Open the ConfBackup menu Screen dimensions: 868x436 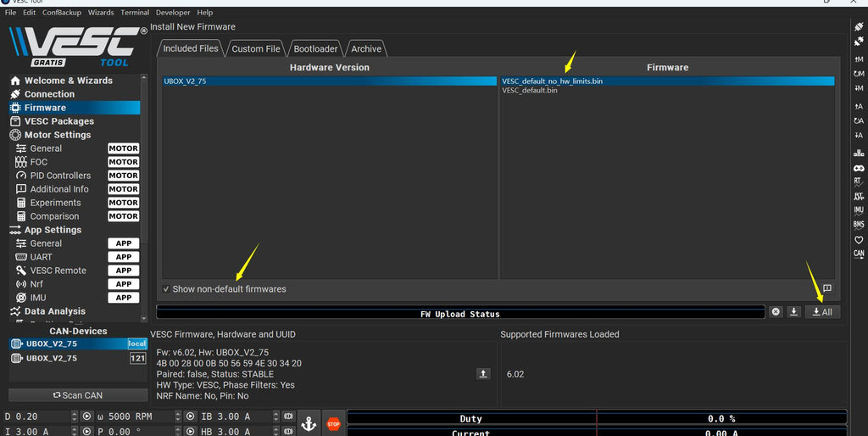(61, 13)
